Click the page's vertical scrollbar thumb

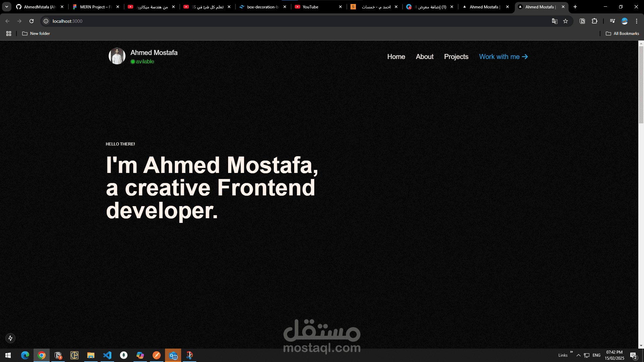641,84
